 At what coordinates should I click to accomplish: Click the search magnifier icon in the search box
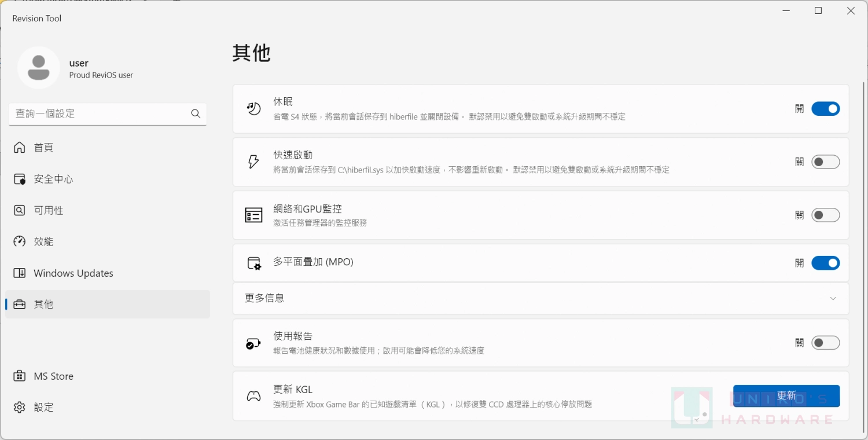tap(195, 113)
